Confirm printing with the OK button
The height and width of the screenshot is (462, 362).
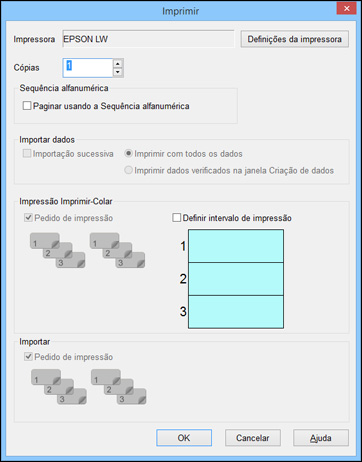click(x=184, y=438)
